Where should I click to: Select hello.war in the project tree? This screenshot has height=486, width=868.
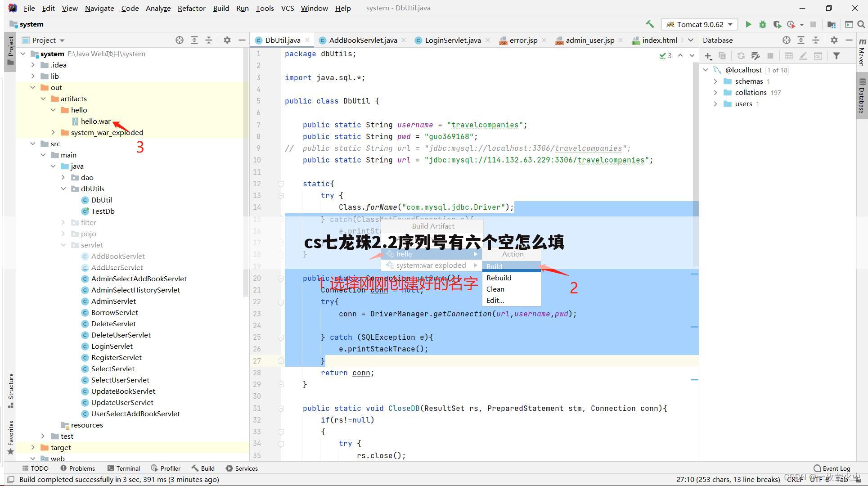(95, 121)
